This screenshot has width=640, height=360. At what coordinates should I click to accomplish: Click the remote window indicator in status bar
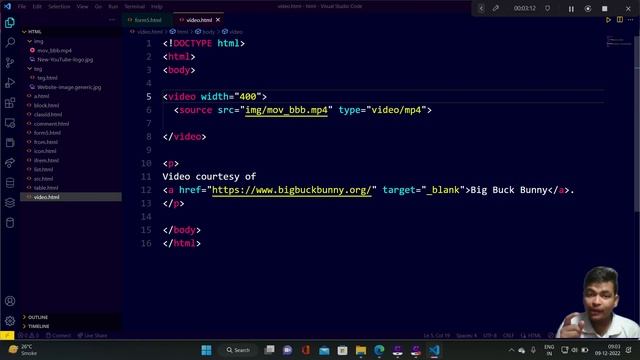point(7,336)
